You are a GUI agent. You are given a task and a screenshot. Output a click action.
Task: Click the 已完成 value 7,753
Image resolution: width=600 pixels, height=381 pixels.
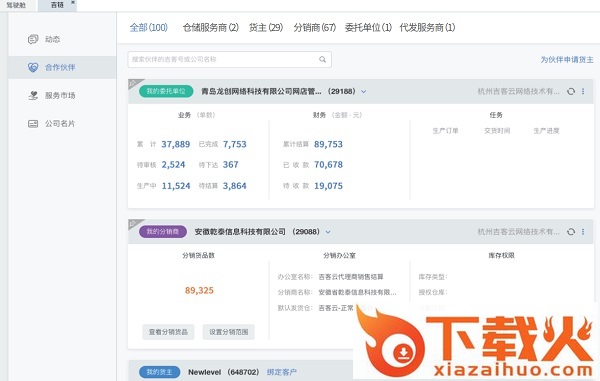tap(235, 144)
